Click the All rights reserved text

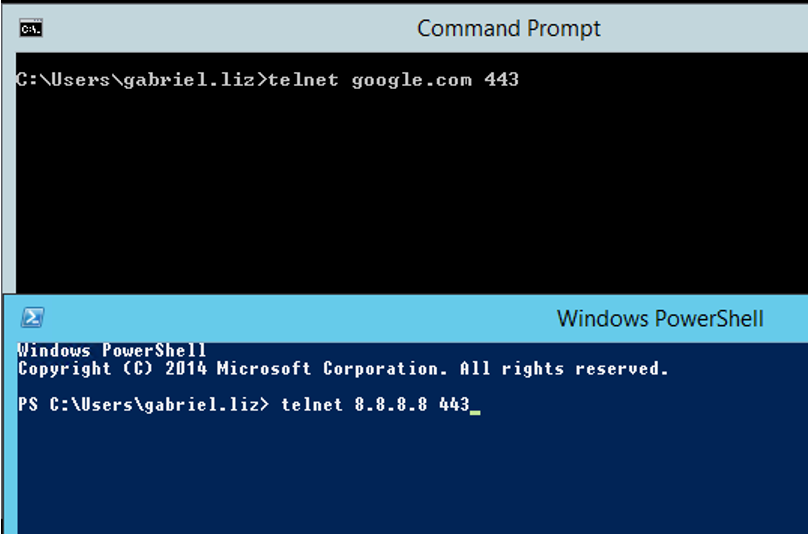coord(563,369)
